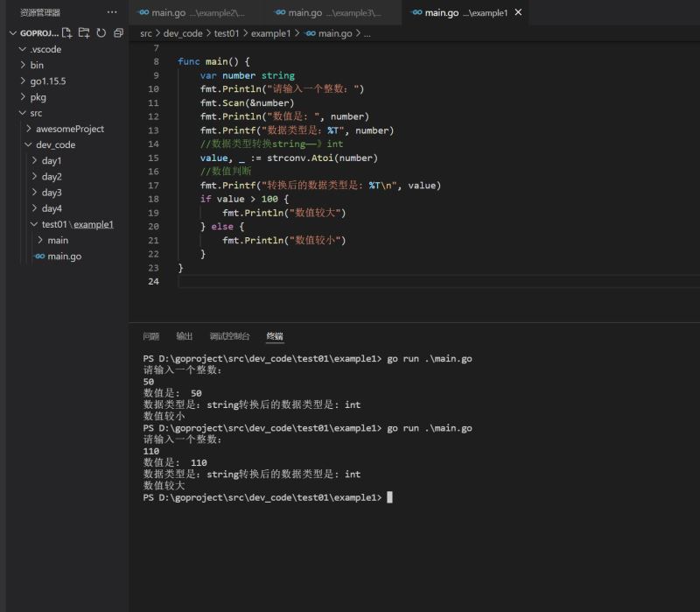Click example1 in the breadcrumb path

[x=270, y=33]
